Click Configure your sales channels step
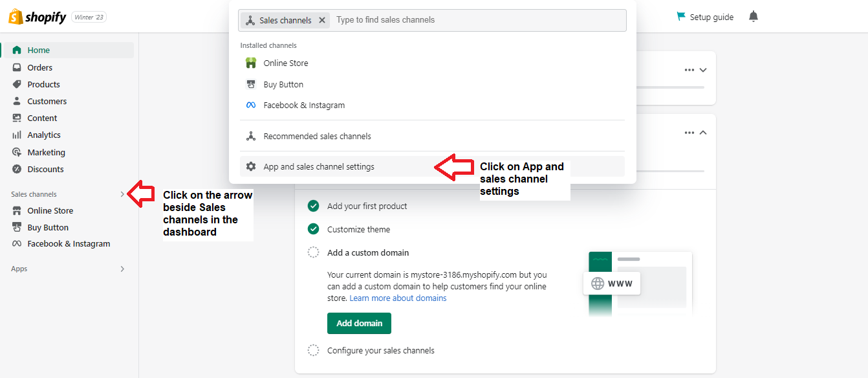 point(381,350)
